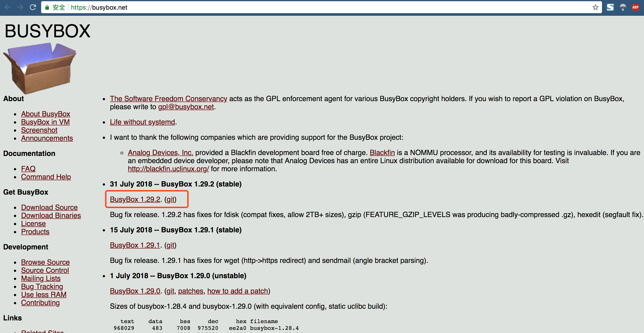Screen dimensions: 644x333
Task: Go to Download Binaries
Action: click(51, 215)
